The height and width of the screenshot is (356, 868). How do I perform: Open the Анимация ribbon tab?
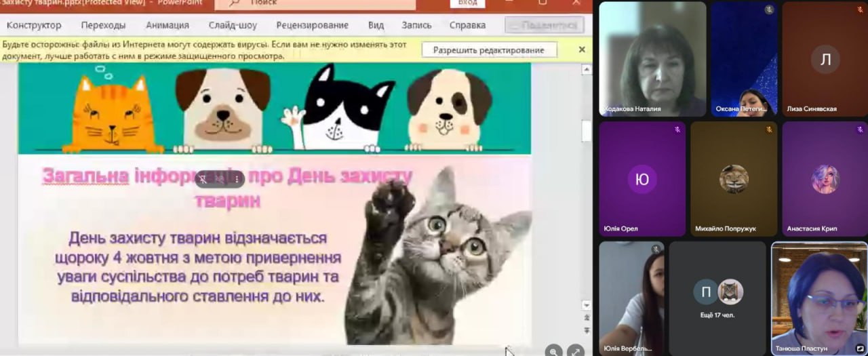coord(167,25)
